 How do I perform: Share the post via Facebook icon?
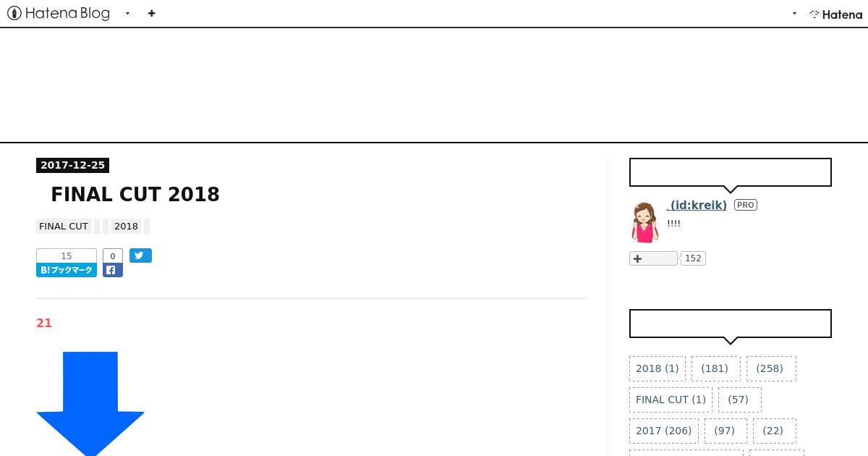(x=113, y=270)
